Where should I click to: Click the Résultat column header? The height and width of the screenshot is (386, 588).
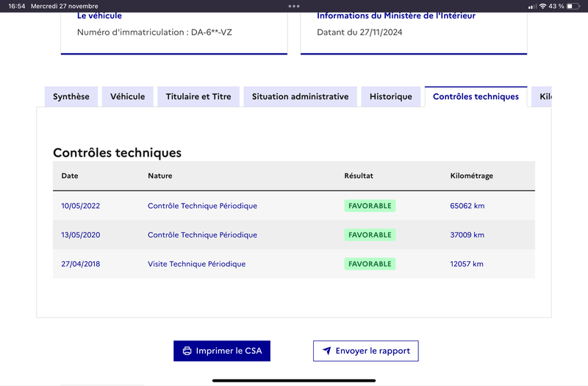click(359, 176)
